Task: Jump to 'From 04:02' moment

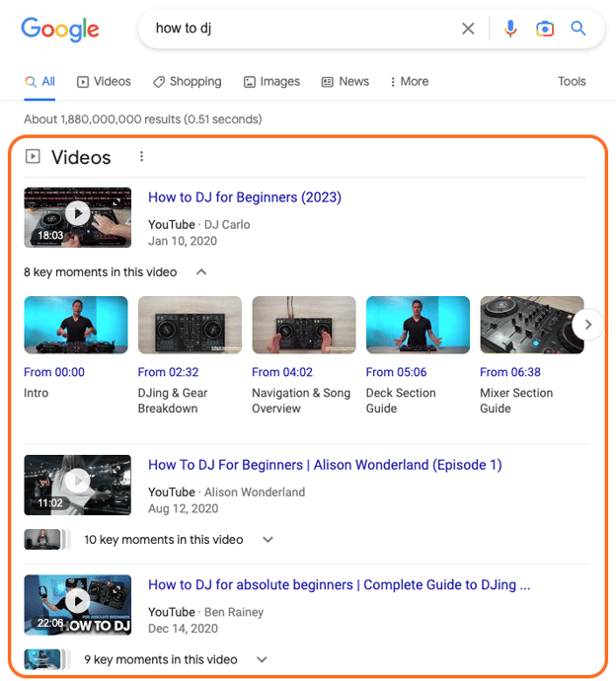Action: point(282,372)
